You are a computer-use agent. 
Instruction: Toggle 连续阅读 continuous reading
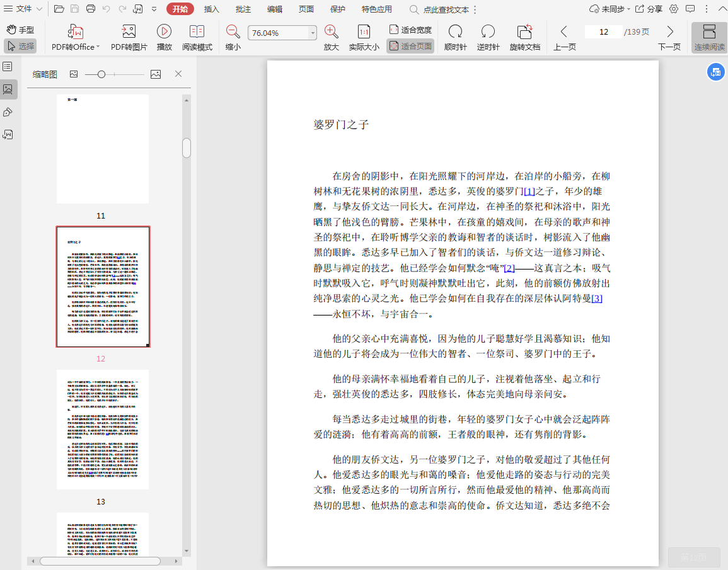(x=709, y=38)
